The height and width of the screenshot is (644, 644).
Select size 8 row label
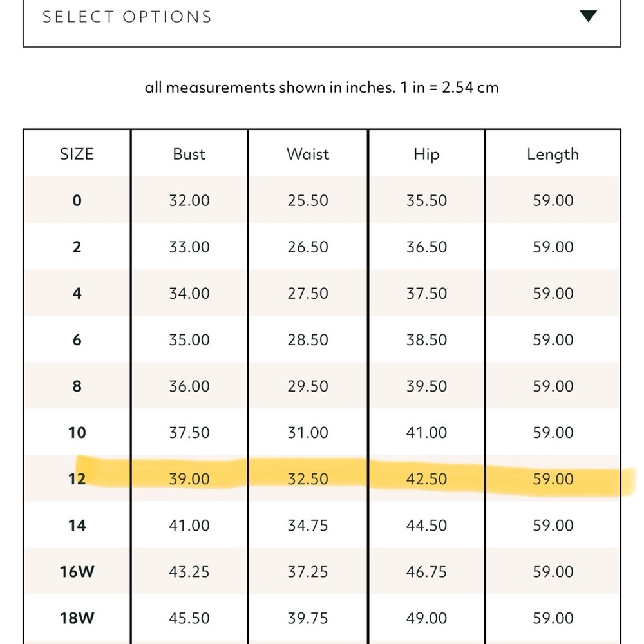point(77,386)
